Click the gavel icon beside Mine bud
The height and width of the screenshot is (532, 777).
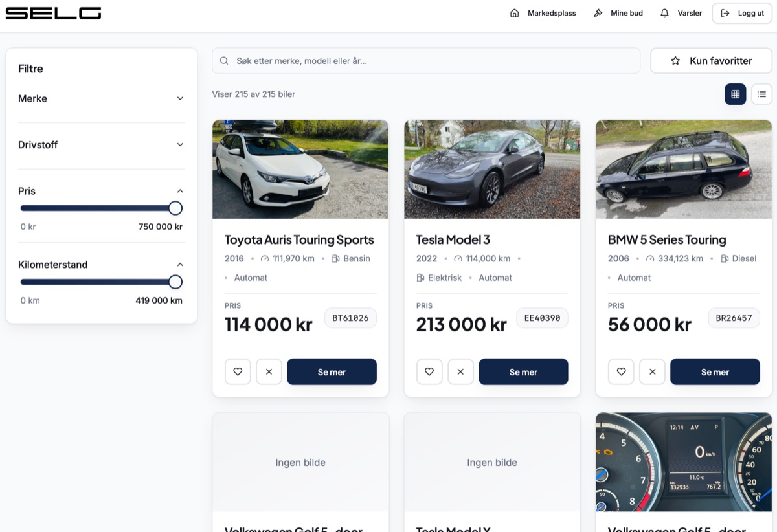point(598,13)
